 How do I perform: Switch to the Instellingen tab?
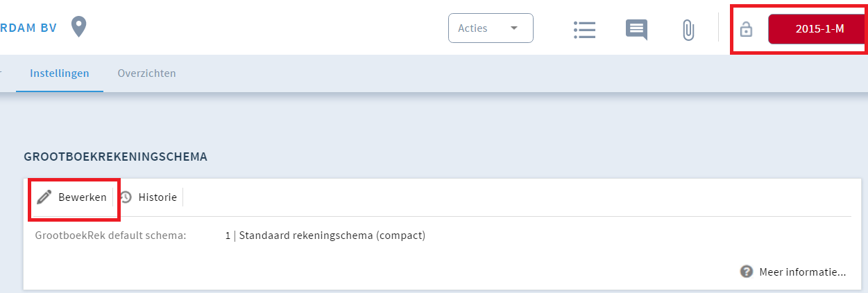click(x=60, y=73)
